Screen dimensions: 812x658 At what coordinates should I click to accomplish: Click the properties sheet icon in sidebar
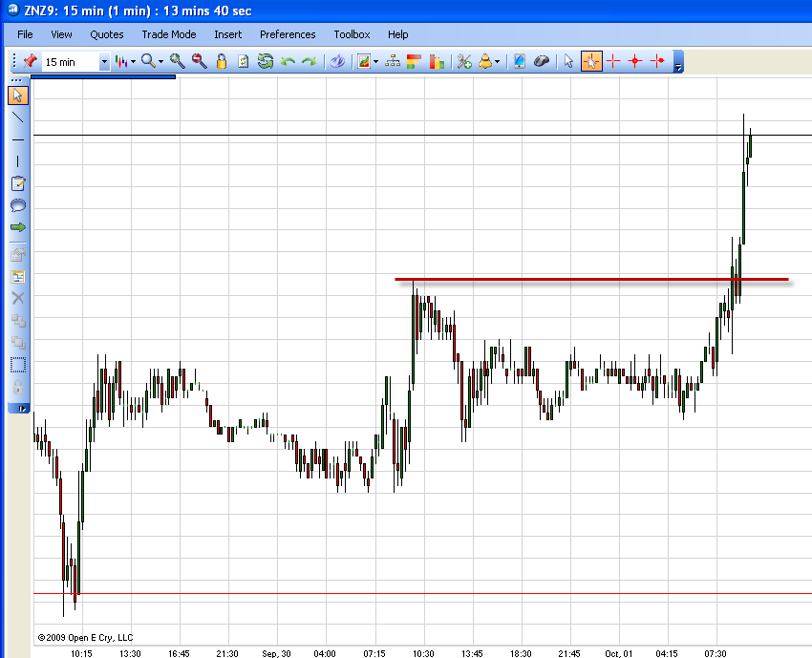click(x=18, y=255)
